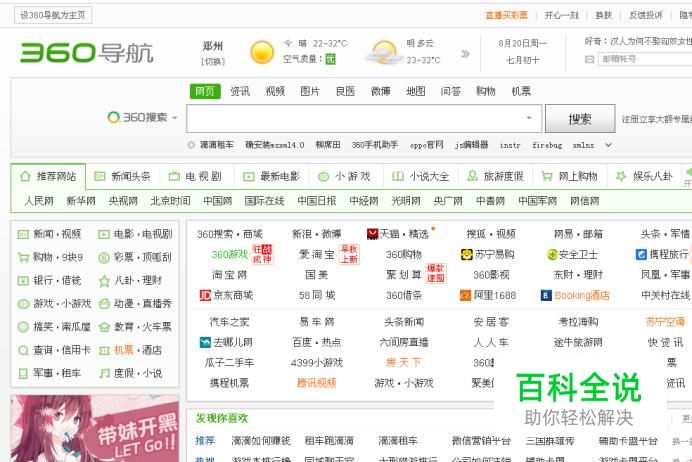Click the cloudy weather icon for tomorrow
The width and height of the screenshot is (692, 462).
384,53
